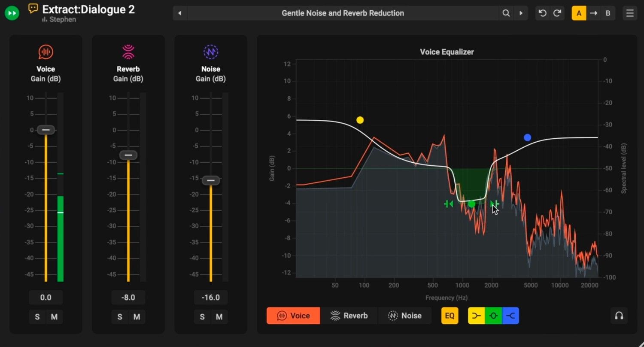Switch to the Noise EQ tab

[x=404, y=316]
